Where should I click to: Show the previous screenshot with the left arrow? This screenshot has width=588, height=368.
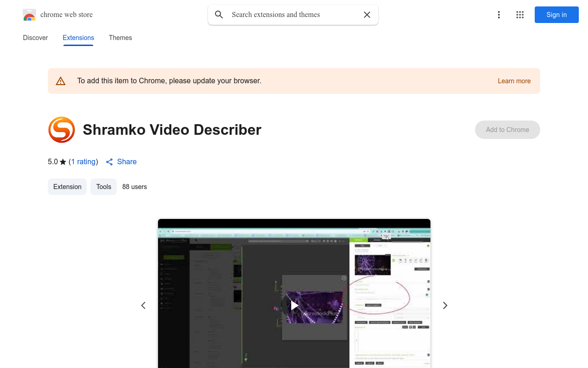click(x=143, y=305)
